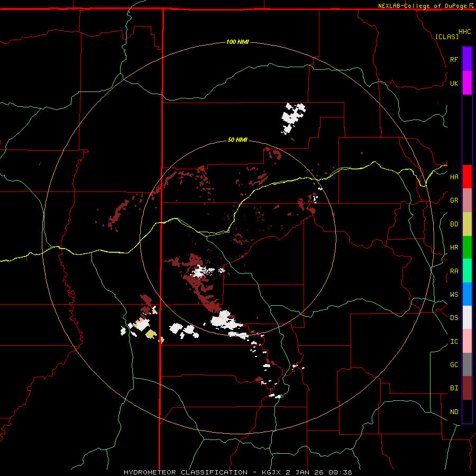Click the brown BI legend swatch

point(467,388)
